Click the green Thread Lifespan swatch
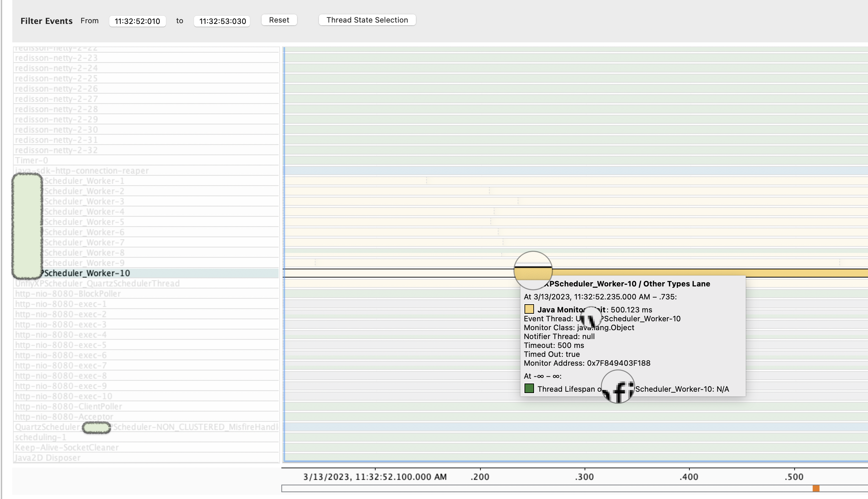868x499 pixels. (529, 389)
